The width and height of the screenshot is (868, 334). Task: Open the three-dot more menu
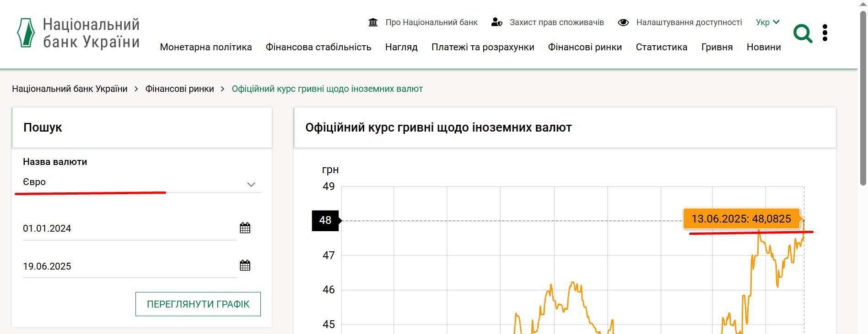pyautogui.click(x=825, y=33)
